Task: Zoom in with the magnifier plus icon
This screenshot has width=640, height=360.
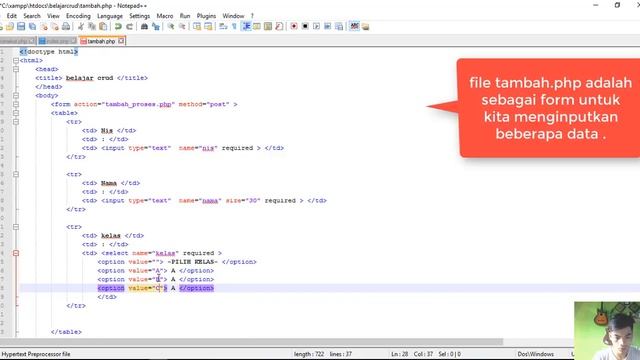Action: [171, 27]
